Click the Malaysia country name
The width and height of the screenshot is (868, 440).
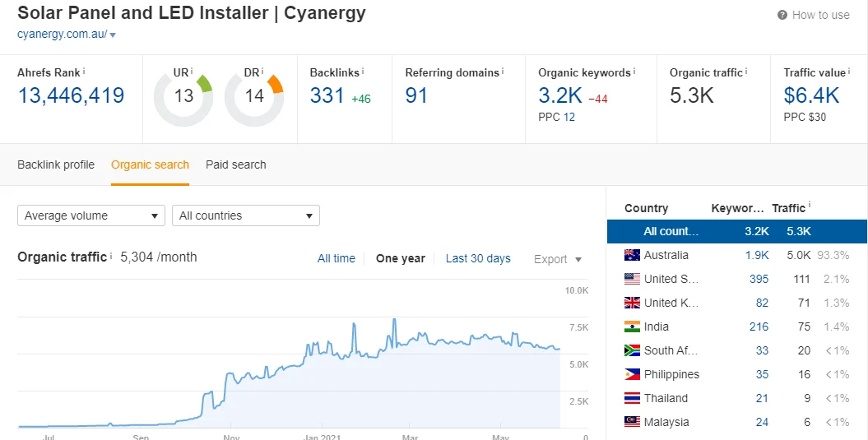click(666, 422)
